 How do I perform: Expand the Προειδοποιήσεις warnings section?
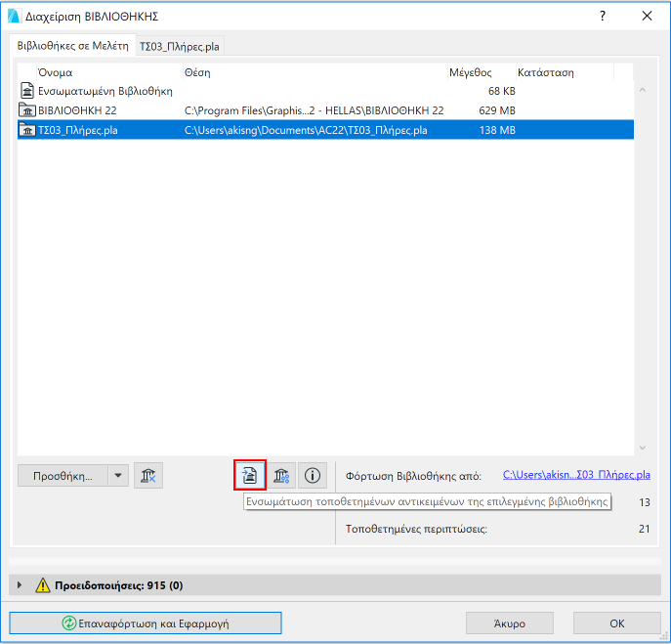pos(19,585)
